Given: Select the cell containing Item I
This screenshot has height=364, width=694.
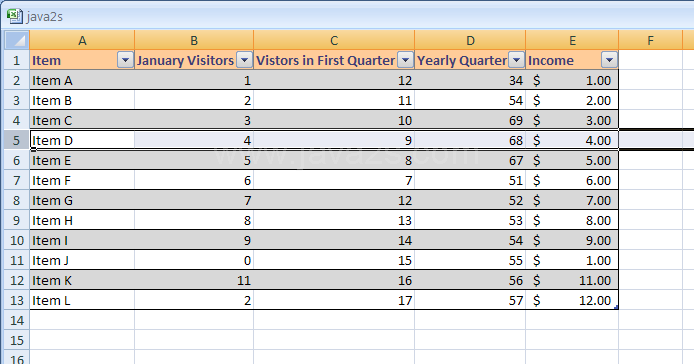Looking at the screenshot, I should 82,240.
